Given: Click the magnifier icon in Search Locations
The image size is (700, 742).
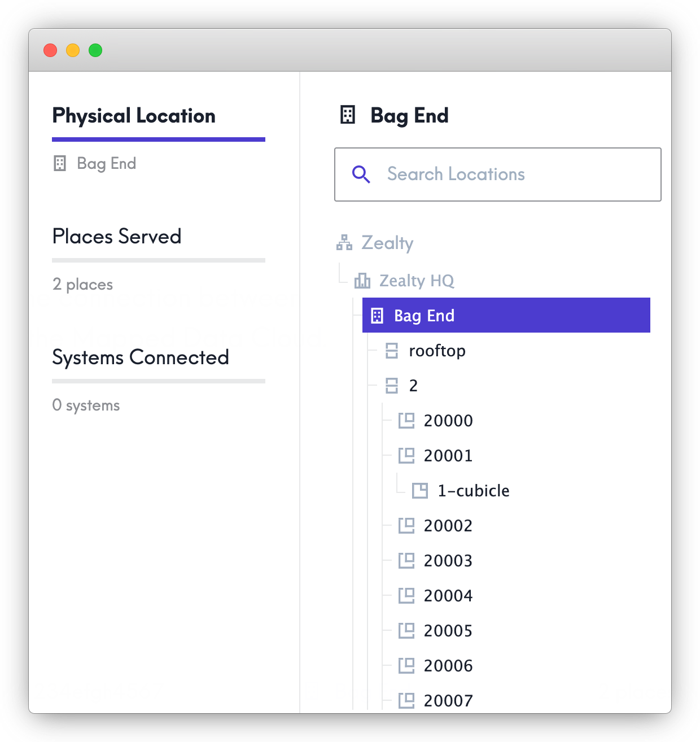Looking at the screenshot, I should 361,174.
